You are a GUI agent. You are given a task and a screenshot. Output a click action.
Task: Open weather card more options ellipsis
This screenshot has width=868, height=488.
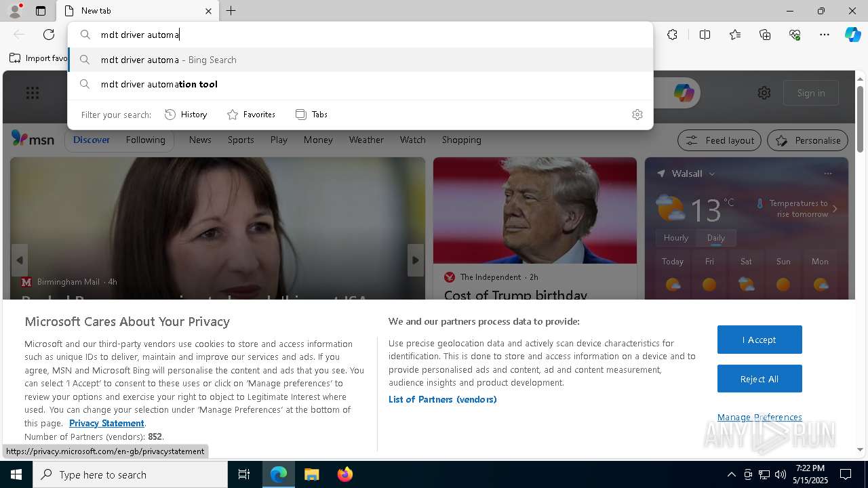point(828,174)
